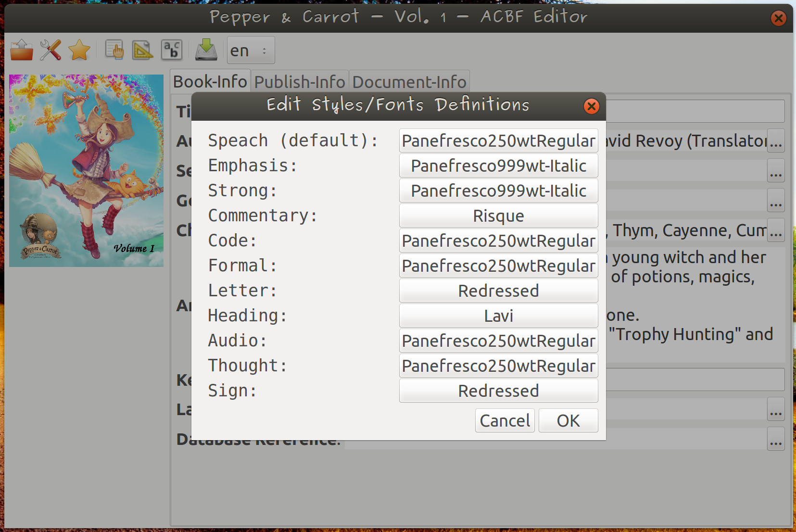
Task: Close the ACBF Editor main window
Action: pyautogui.click(x=778, y=18)
